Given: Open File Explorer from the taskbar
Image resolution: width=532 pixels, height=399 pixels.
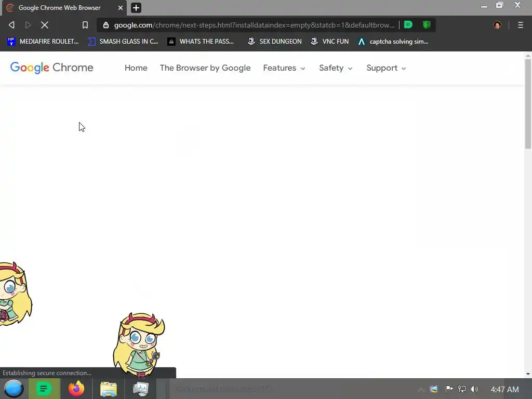Looking at the screenshot, I should [x=108, y=389].
